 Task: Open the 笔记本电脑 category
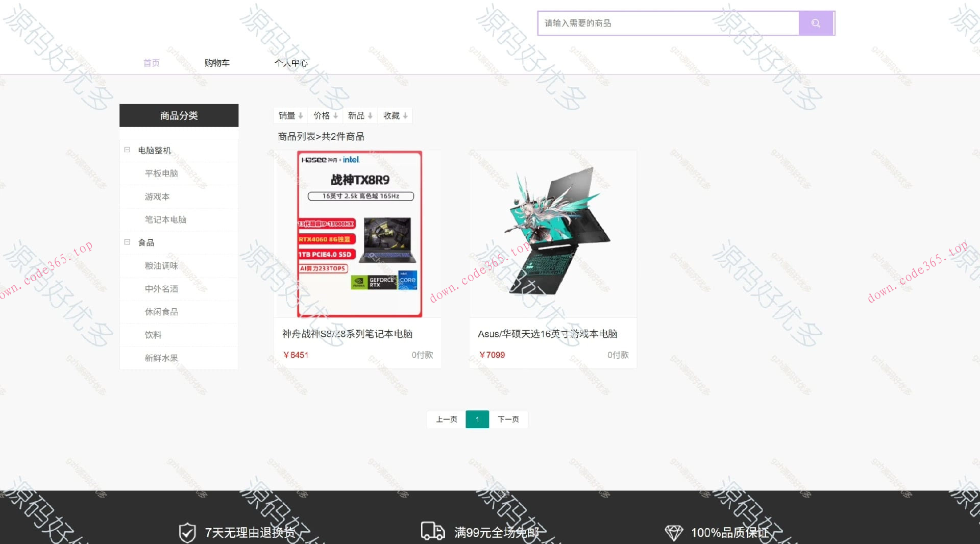166,219
